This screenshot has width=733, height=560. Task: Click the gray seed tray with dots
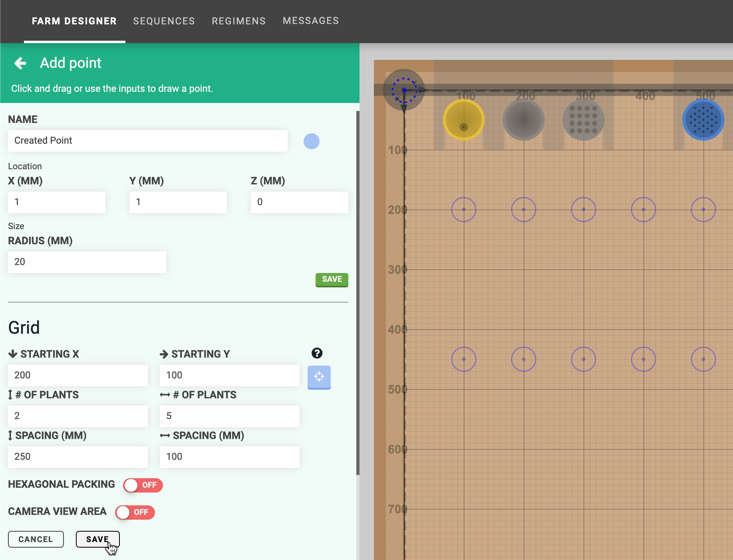coord(583,120)
